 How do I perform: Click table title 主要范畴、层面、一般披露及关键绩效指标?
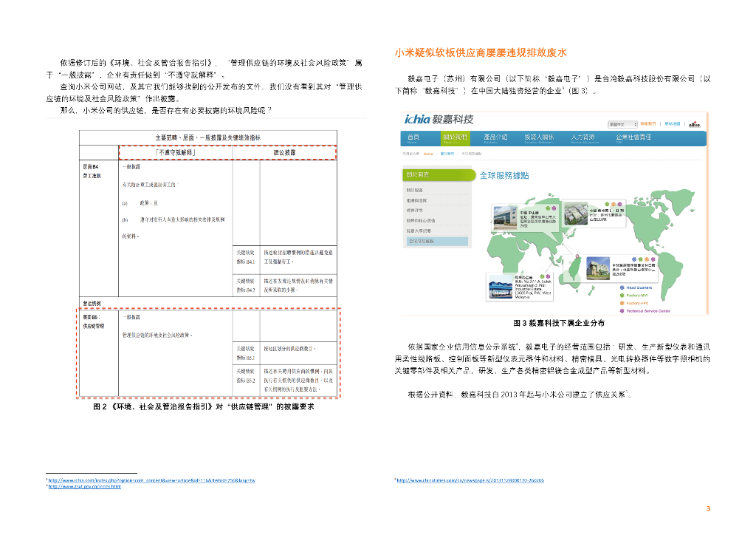coord(207,137)
